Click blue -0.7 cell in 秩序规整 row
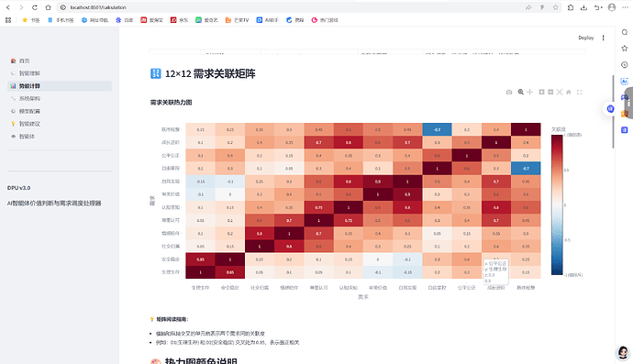The image size is (633, 364). click(x=438, y=129)
